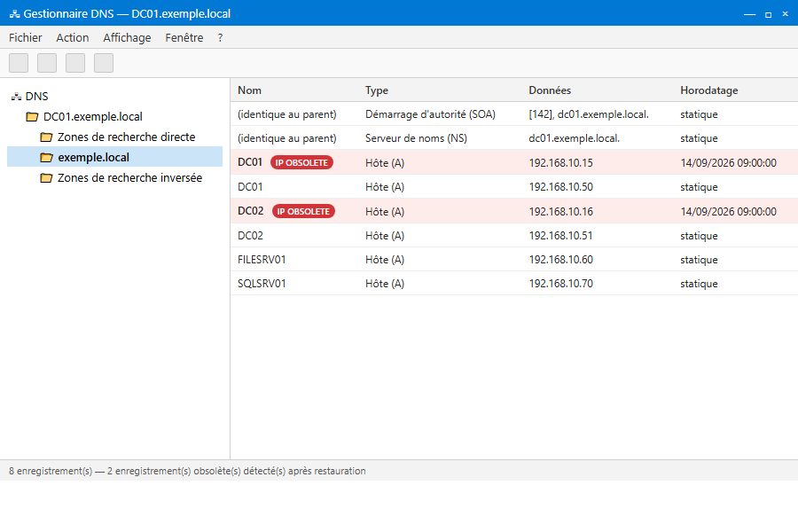Select the FILESRV01 host record name
The height and width of the screenshot is (532, 798).
(x=262, y=260)
